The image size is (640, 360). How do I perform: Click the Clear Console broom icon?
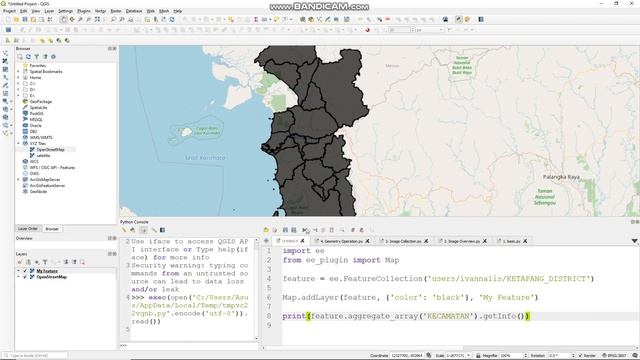point(124,230)
